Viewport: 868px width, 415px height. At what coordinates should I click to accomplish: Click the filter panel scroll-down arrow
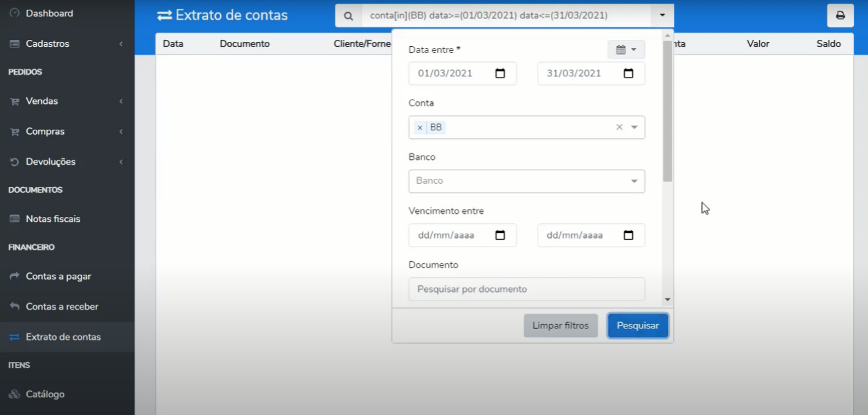pyautogui.click(x=668, y=299)
